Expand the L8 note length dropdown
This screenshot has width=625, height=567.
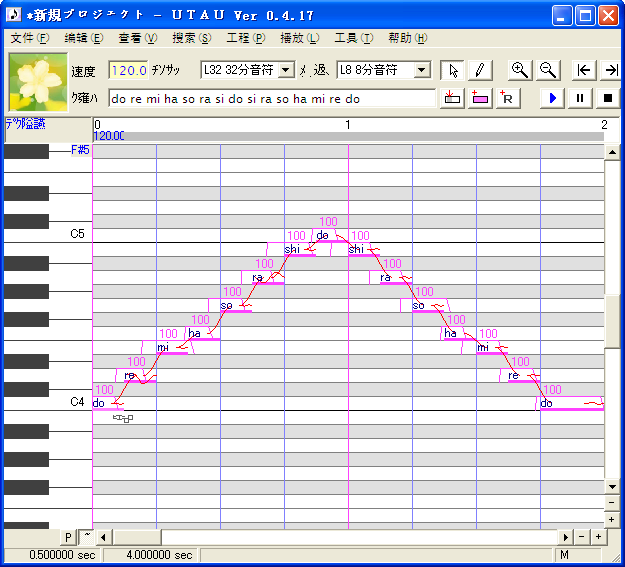(421, 70)
